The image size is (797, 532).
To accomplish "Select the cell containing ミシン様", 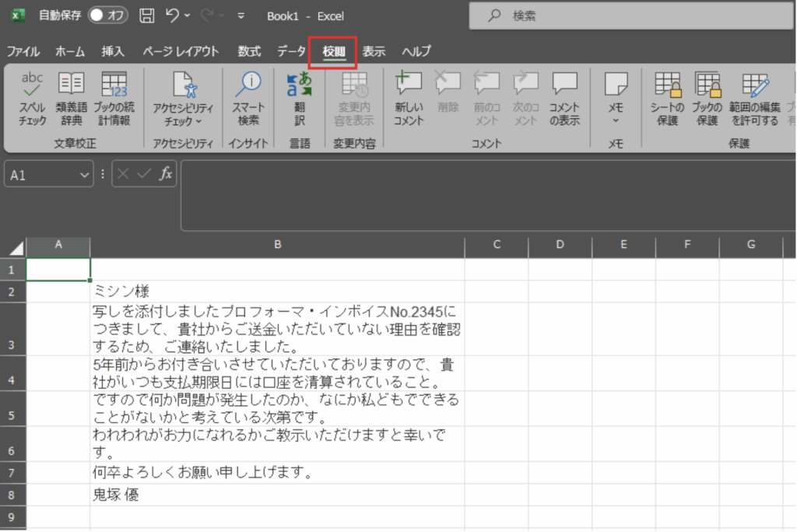I will point(278,292).
